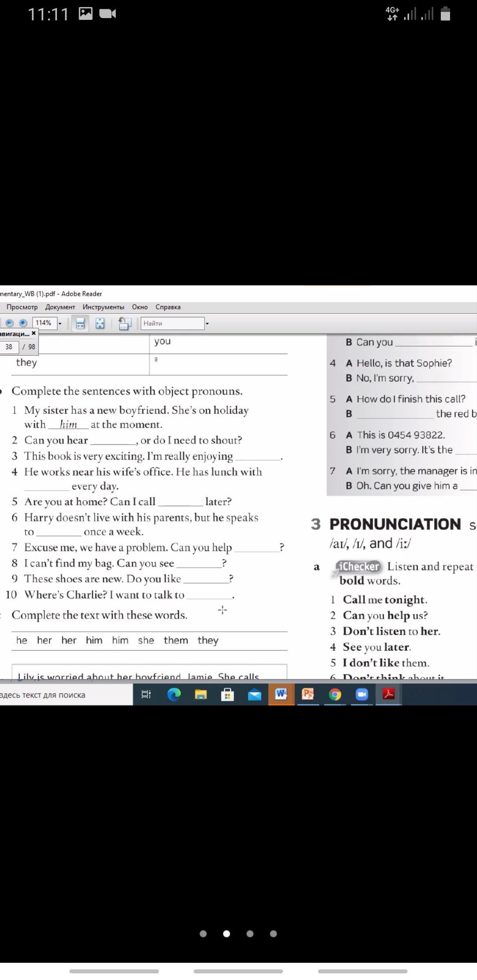This screenshot has height=980, width=477.
Task: Open the Просмотр menu
Action: click(22, 307)
